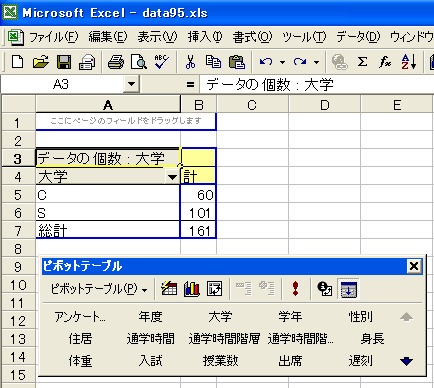Click the 体重 field button
The height and width of the screenshot is (388, 434).
(80, 361)
